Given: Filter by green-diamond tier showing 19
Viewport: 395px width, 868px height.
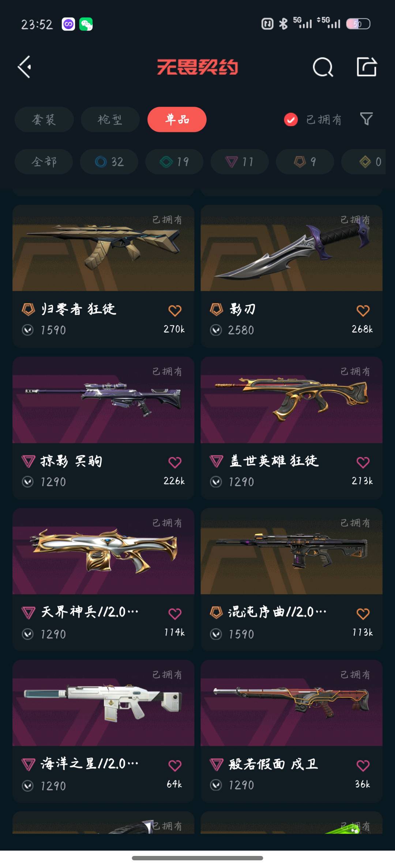Looking at the screenshot, I should click(x=174, y=162).
